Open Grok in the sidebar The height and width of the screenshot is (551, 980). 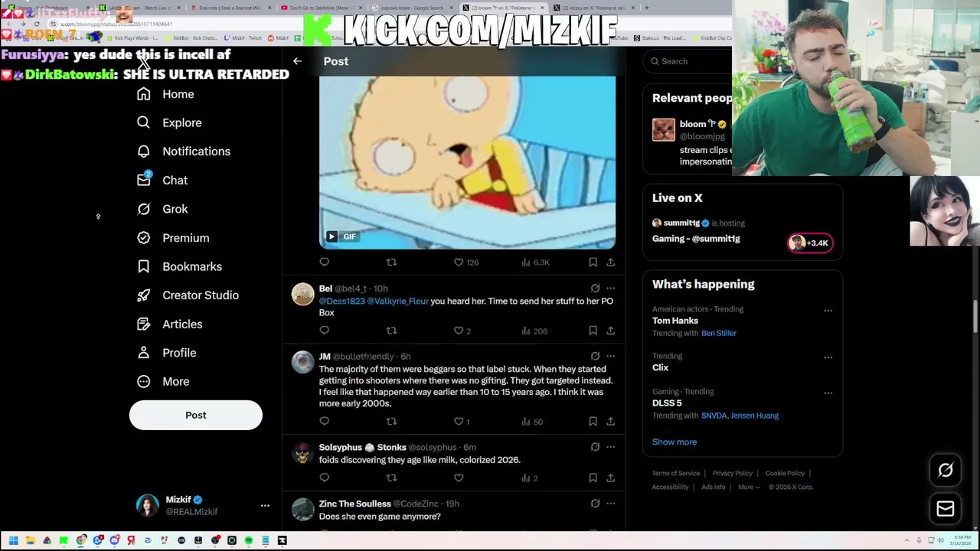click(x=162, y=209)
